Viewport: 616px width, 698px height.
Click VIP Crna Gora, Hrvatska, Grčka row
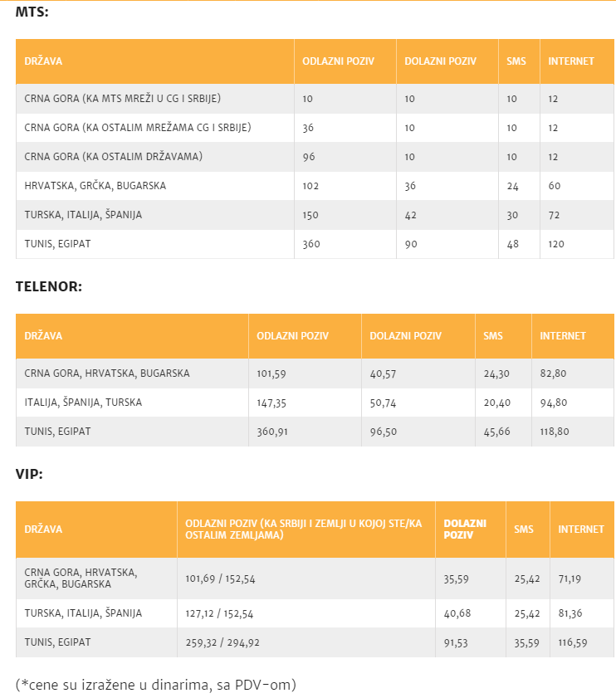[x=315, y=578]
